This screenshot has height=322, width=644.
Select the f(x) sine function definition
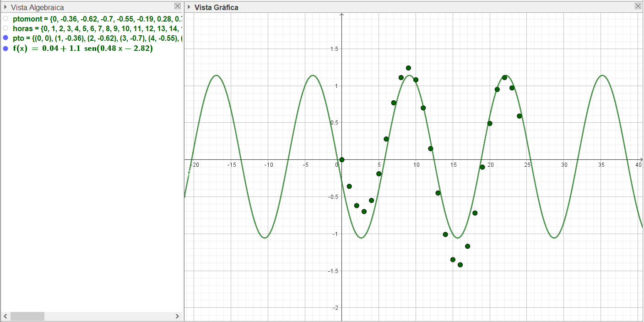coord(83,48)
